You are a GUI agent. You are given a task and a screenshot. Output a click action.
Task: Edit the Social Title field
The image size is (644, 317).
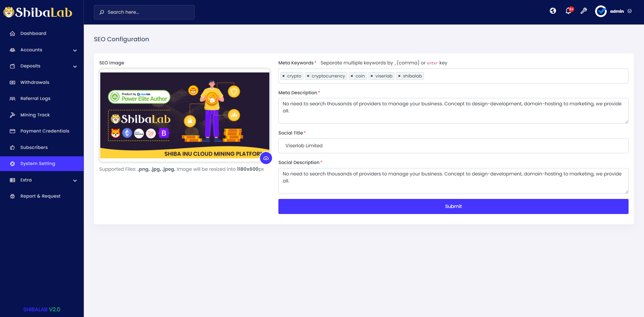click(x=453, y=146)
